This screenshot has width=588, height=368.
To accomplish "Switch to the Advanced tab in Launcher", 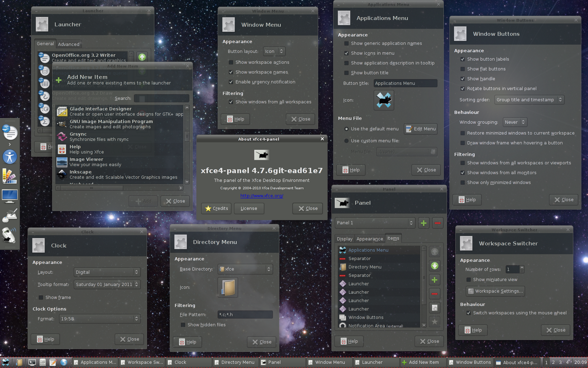I will [68, 44].
